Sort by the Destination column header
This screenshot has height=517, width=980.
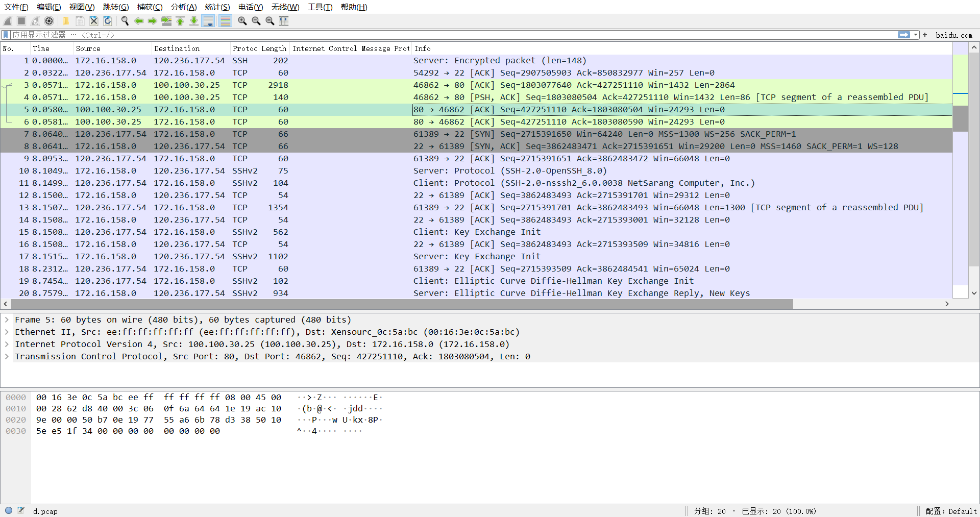(191, 48)
